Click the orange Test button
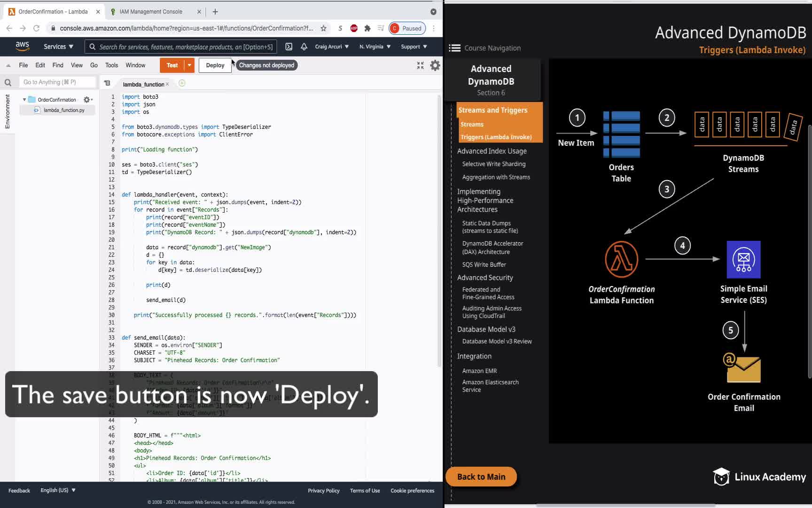812x508 pixels. (172, 65)
